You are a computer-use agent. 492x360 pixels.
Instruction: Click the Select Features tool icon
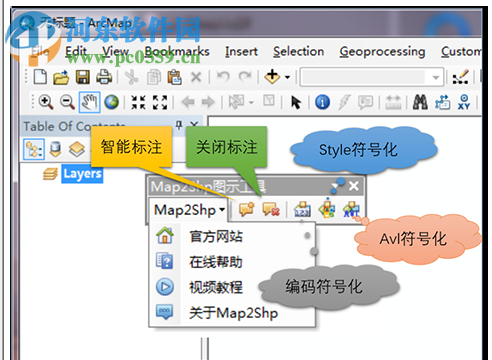pos(237,102)
